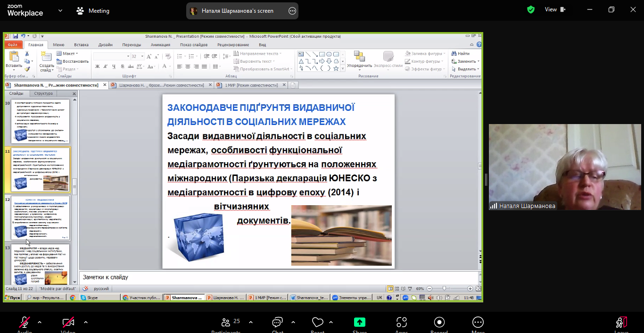Image resolution: width=644 pixels, height=333 pixels.
Task: Open the More options in bottom toolbar
Action: click(x=478, y=323)
